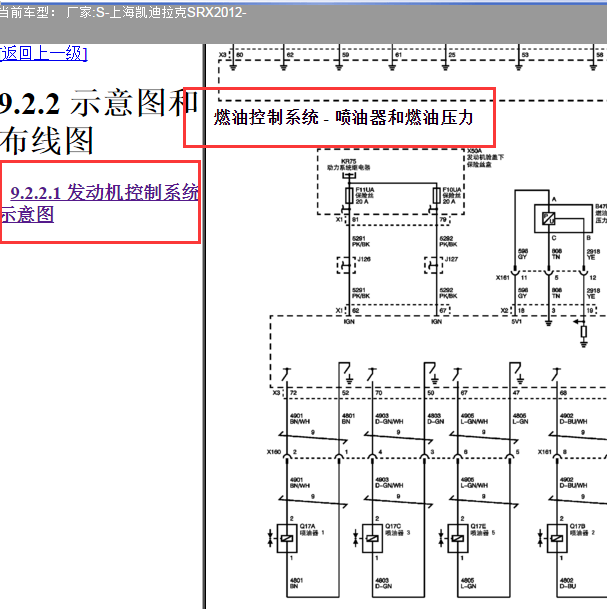Click the F10UA 20 A fuse symbol
The image size is (607, 609).
coord(437,195)
